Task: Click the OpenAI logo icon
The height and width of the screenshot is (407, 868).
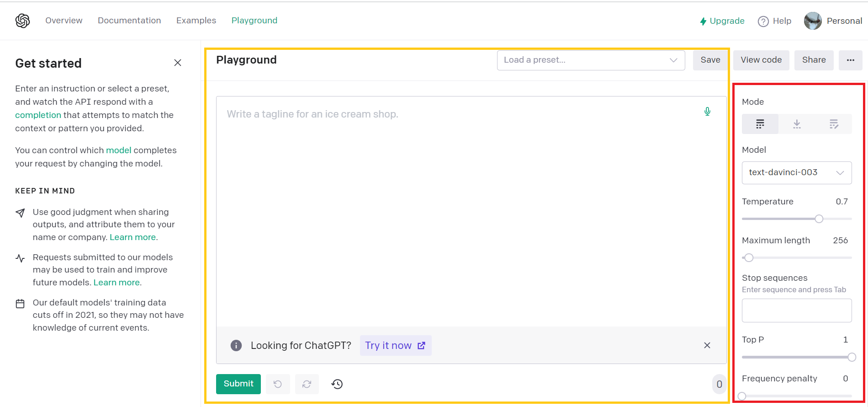Action: (22, 21)
